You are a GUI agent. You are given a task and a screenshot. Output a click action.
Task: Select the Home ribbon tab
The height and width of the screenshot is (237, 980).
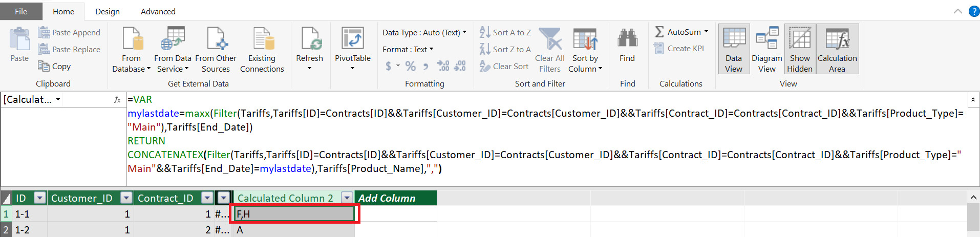pyautogui.click(x=63, y=11)
